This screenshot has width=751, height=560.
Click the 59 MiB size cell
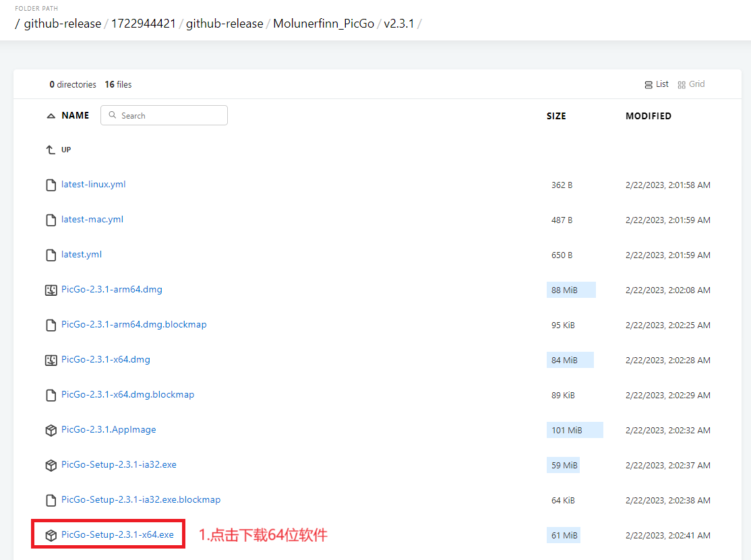coord(564,465)
